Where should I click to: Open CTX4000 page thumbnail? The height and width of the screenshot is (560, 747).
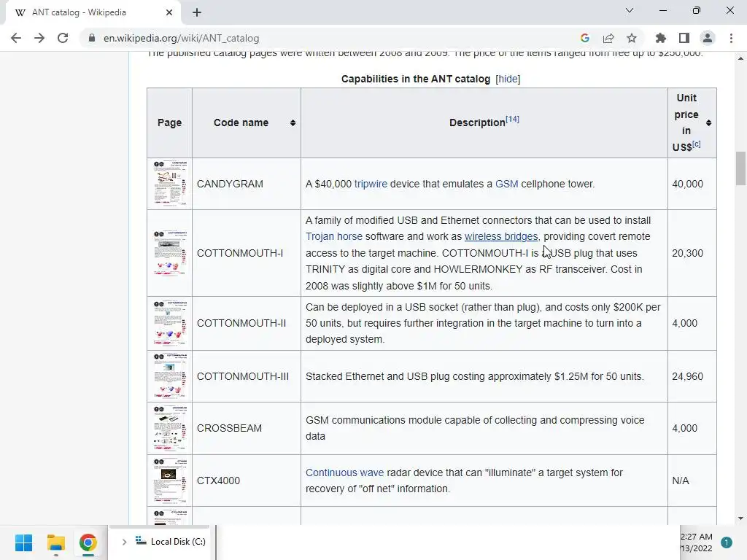coord(169,481)
